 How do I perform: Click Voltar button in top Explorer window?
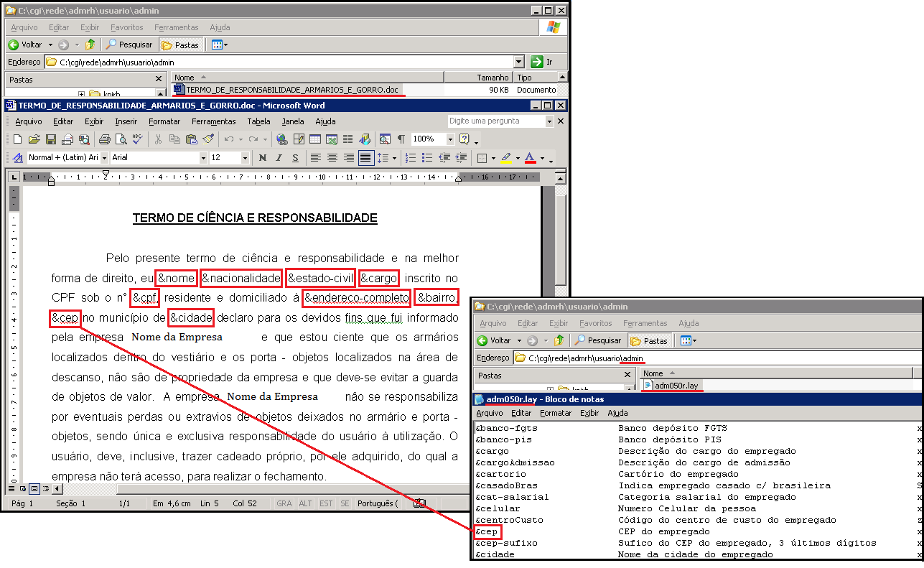pyautogui.click(x=25, y=45)
